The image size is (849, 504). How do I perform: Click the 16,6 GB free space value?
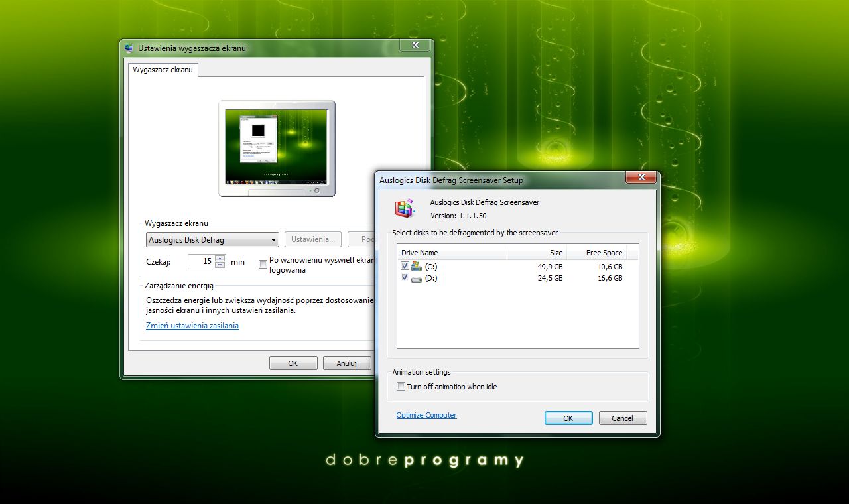point(610,279)
